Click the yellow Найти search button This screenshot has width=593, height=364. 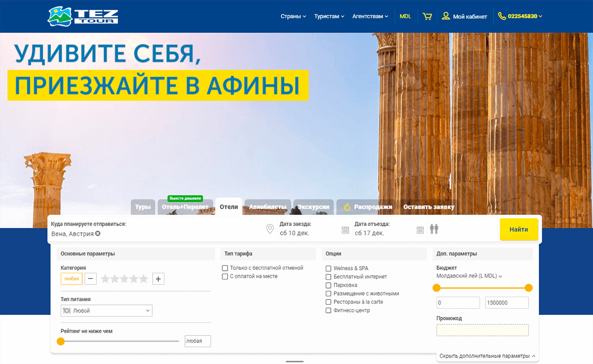[x=519, y=229]
